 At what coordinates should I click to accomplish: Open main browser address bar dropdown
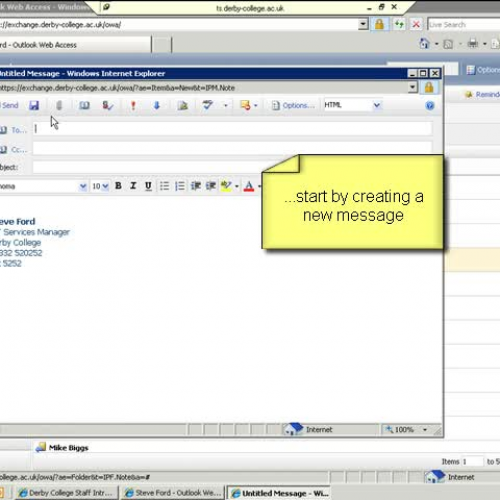tap(363, 24)
